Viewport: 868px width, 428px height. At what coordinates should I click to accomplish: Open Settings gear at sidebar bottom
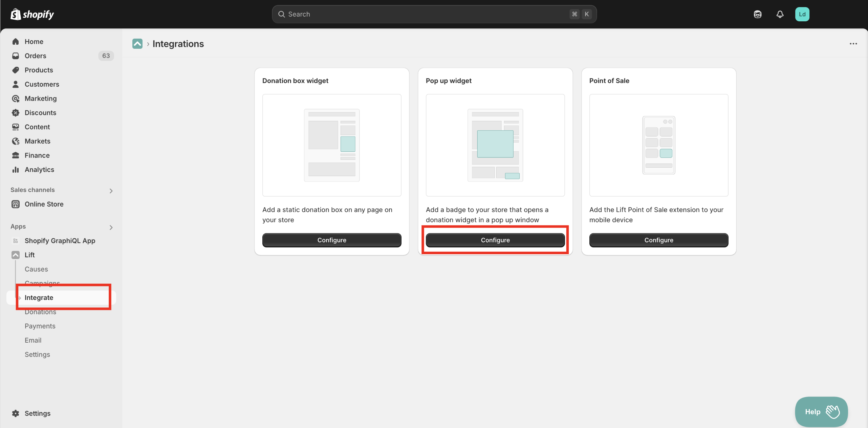[16, 413]
